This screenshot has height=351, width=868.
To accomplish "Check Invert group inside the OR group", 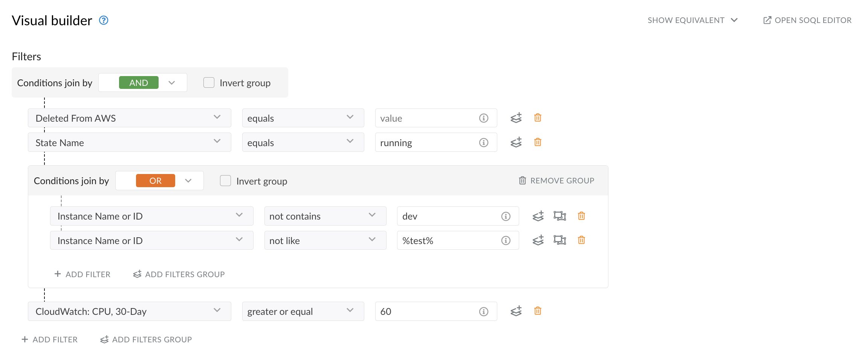I will point(225,180).
